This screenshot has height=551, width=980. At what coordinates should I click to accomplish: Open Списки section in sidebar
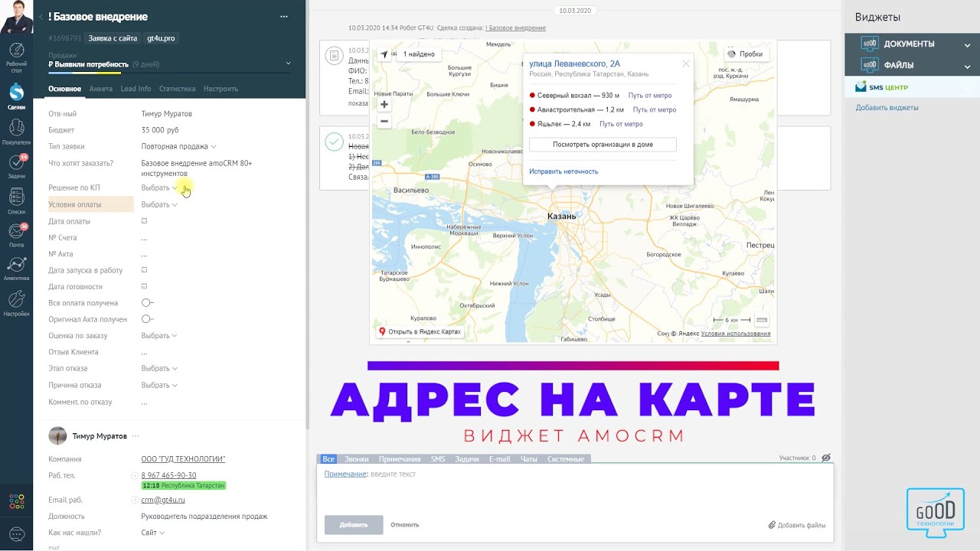(x=16, y=201)
